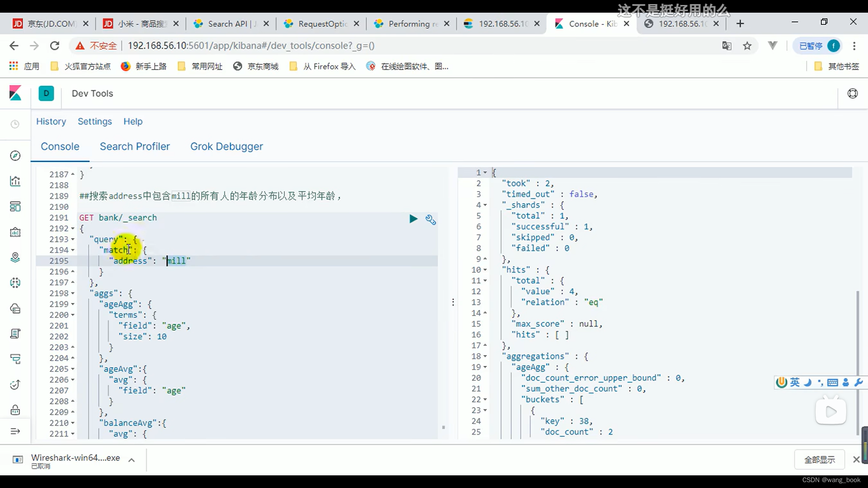This screenshot has height=488, width=868.
Task: Collapse the ageAvg block at line 2205
Action: point(73,369)
